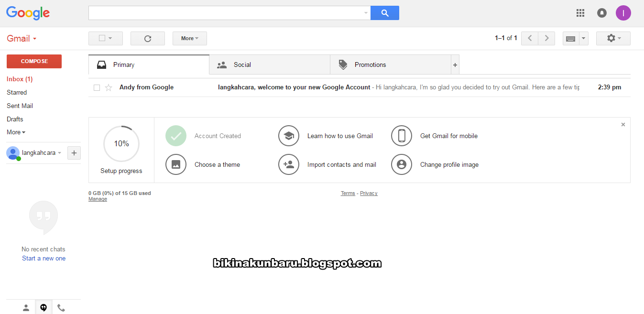Click the 10% setup progress circle
644x314 pixels.
pyautogui.click(x=121, y=143)
